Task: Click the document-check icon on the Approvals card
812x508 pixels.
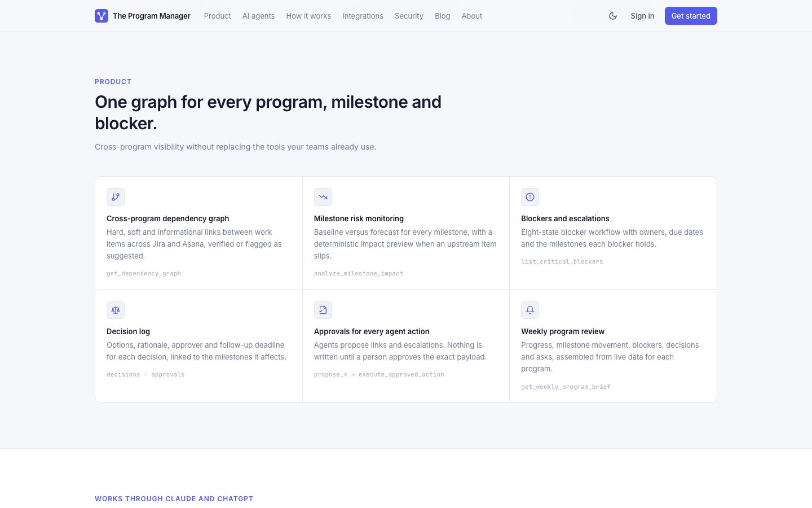Action: 323,310
